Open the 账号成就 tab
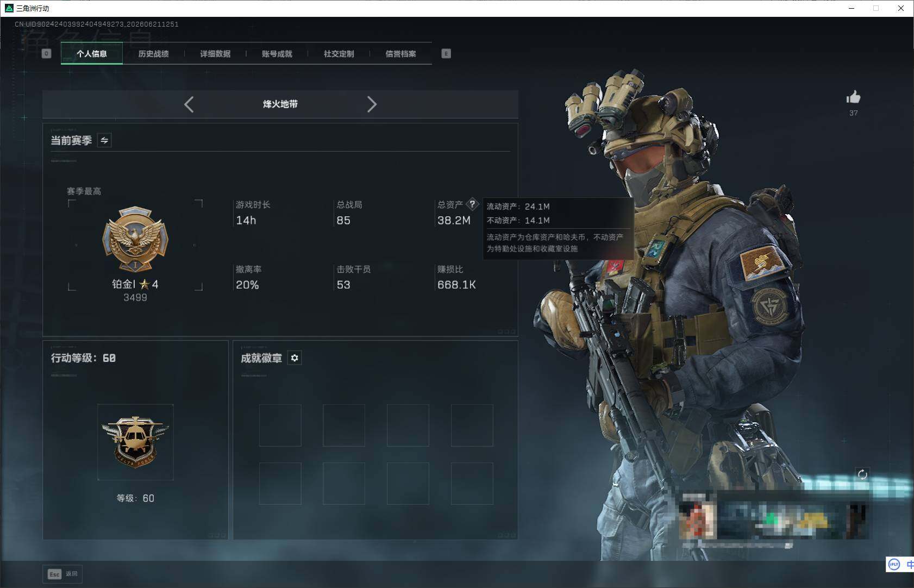Viewport: 914px width, 588px height. point(277,54)
